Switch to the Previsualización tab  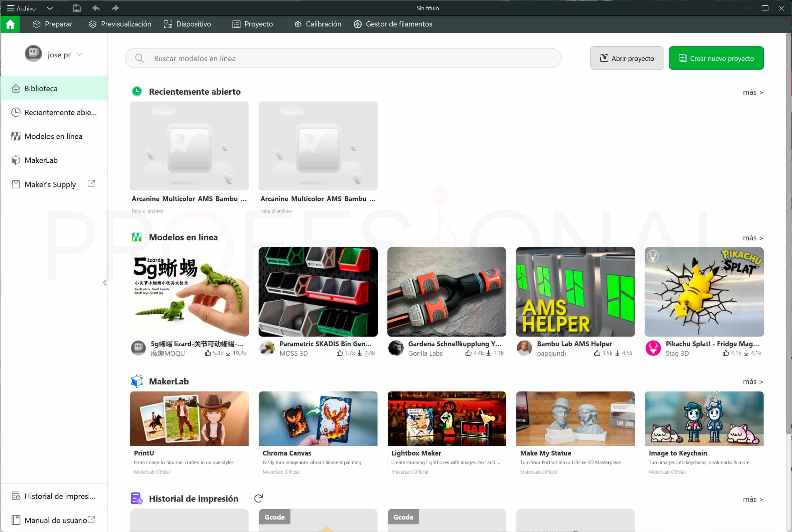[120, 24]
